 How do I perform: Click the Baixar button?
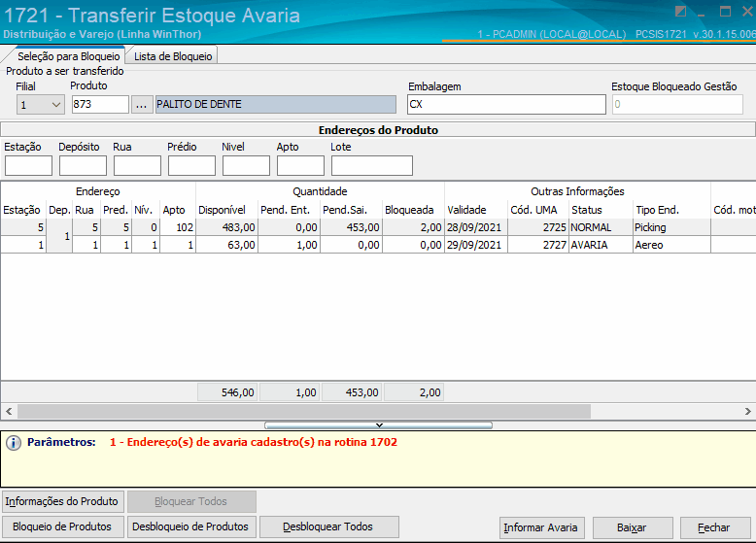point(633,527)
